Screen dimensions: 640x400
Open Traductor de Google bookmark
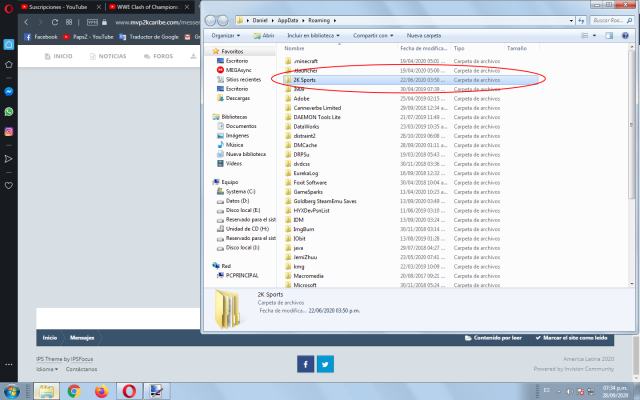[x=149, y=37]
